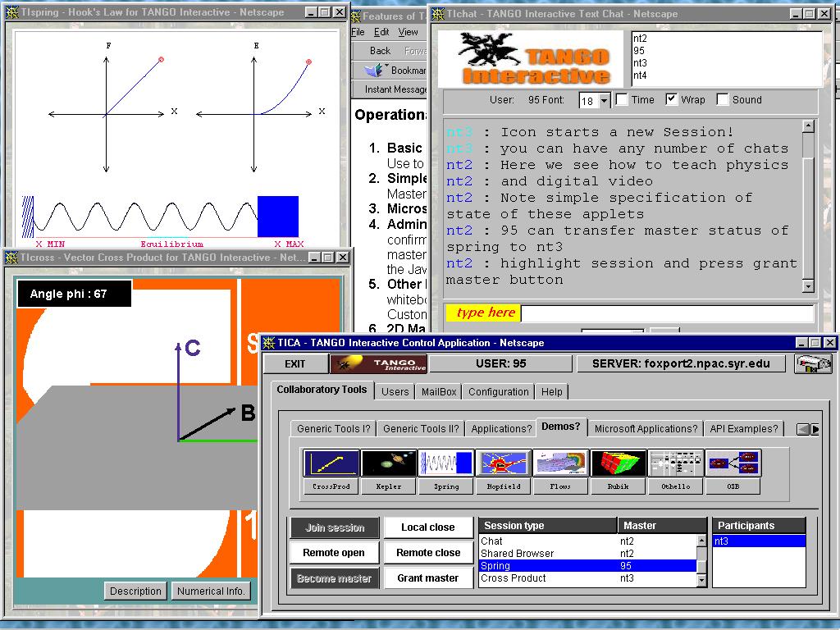This screenshot has height=630, width=840.
Task: Select the Applications? tab
Action: click(x=501, y=428)
